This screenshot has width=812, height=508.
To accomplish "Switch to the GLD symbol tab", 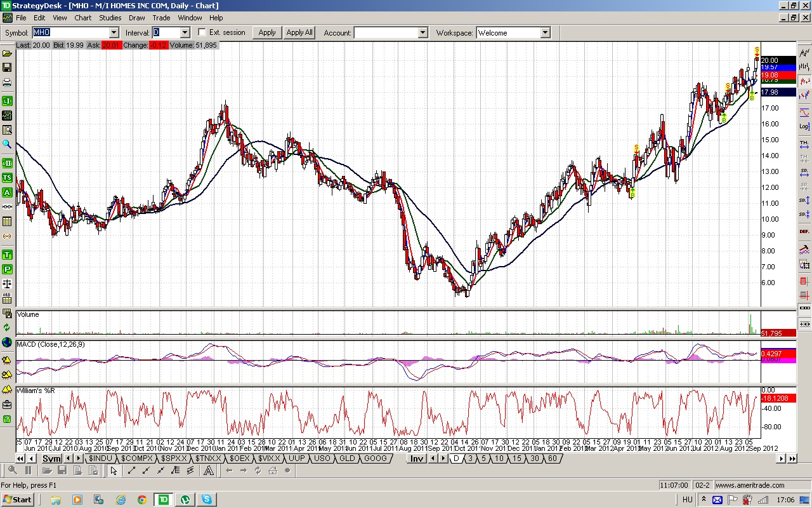I will click(x=347, y=458).
